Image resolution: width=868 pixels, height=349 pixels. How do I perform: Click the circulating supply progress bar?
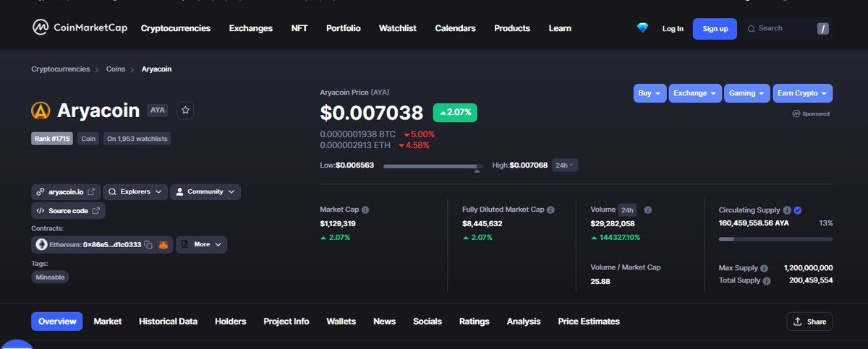click(x=775, y=238)
